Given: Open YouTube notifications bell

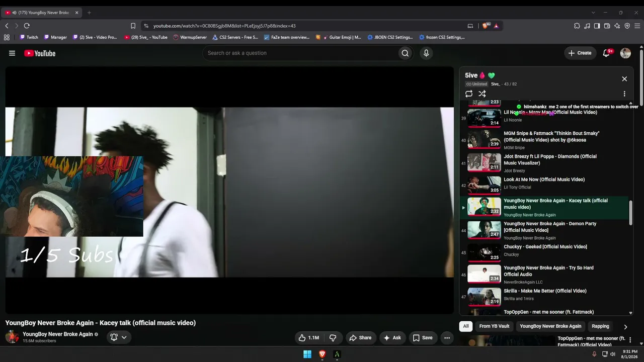Looking at the screenshot, I should click(x=607, y=53).
